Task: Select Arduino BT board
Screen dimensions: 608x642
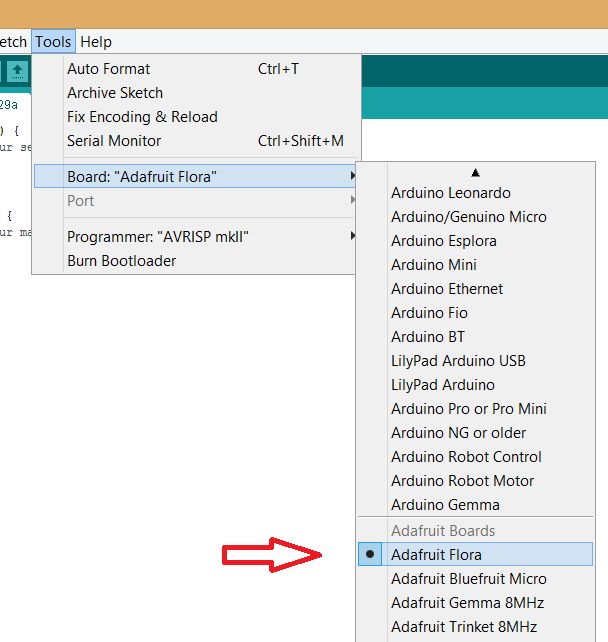Action: [x=475, y=337]
